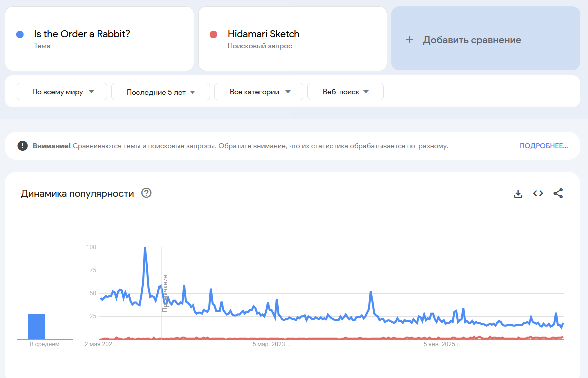Image resolution: width=588 pixels, height=378 pixels.
Task: Open the Все категории dropdown
Action: (x=259, y=92)
